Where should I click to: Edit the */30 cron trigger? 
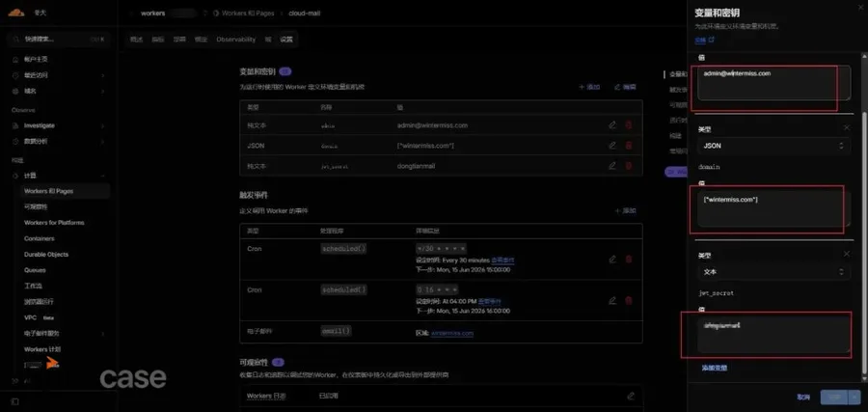(x=612, y=259)
